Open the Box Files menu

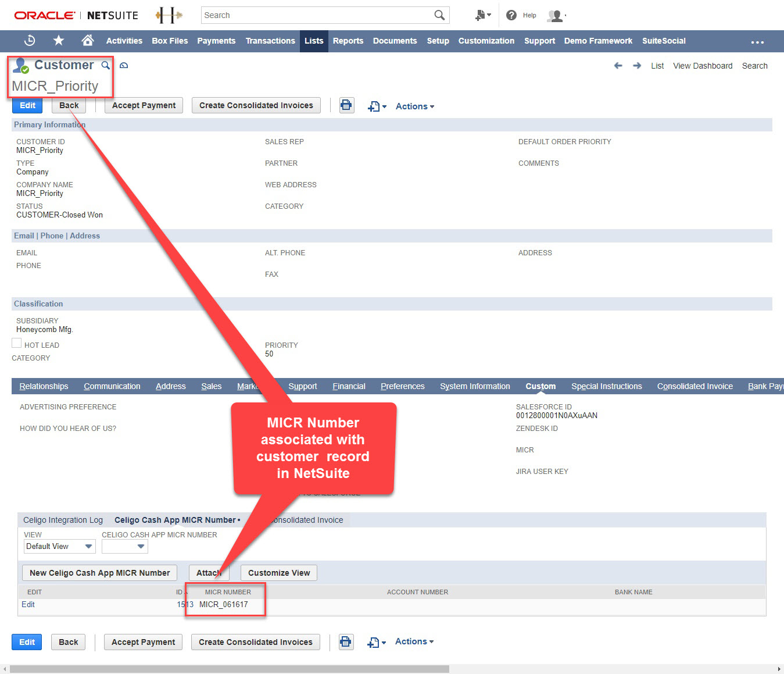[x=170, y=41]
